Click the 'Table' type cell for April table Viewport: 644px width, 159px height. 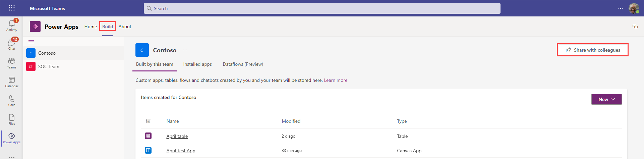tap(402, 136)
